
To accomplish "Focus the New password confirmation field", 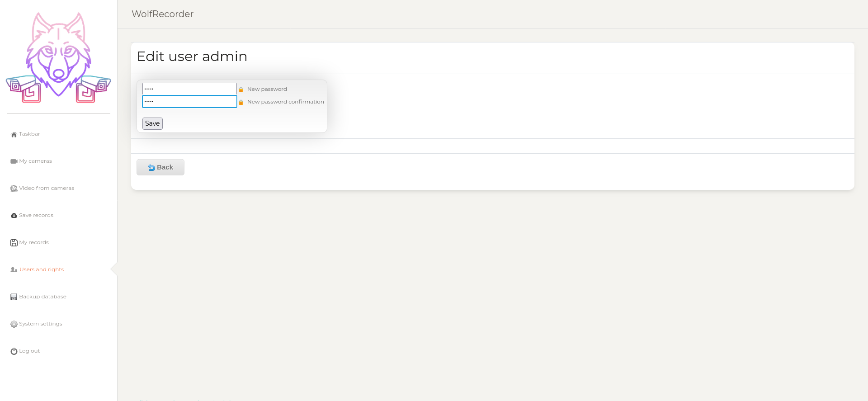I will [189, 102].
